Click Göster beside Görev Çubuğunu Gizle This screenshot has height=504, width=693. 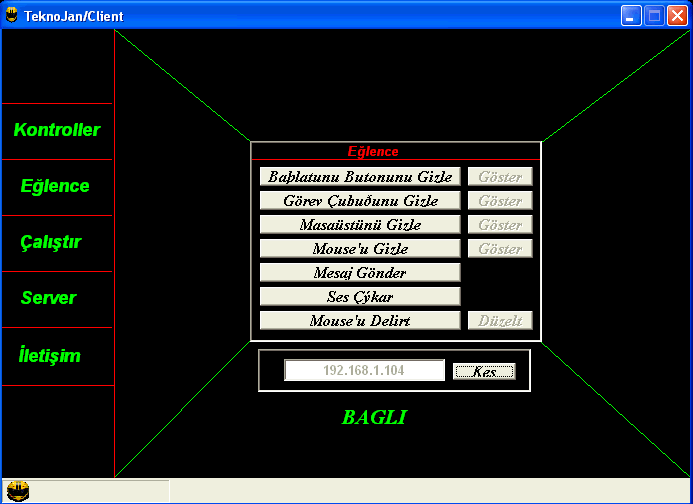point(500,201)
